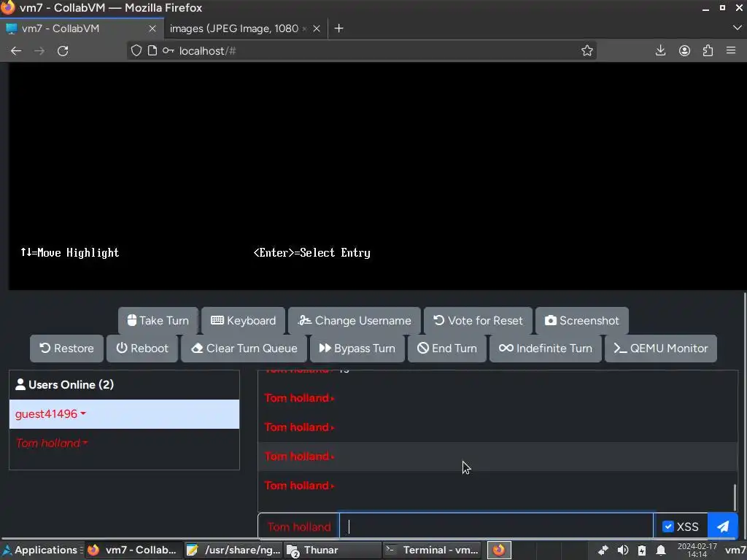Click the tracking protection shield icon
This screenshot has width=747, height=560.
click(x=136, y=50)
